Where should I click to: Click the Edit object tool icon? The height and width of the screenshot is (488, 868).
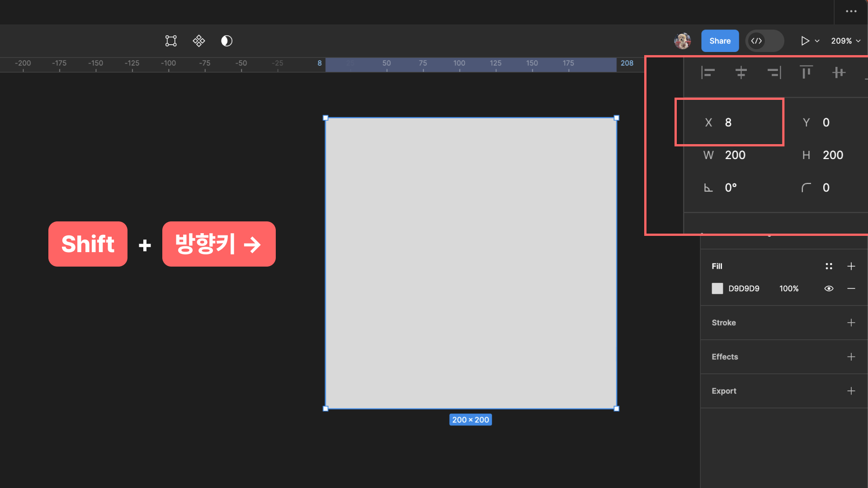[x=171, y=41]
